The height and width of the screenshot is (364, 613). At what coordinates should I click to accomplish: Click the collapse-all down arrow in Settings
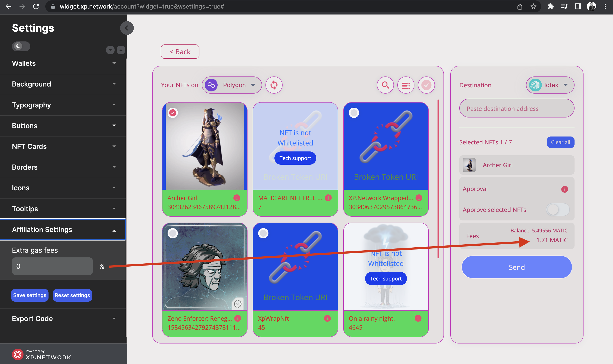(x=110, y=50)
